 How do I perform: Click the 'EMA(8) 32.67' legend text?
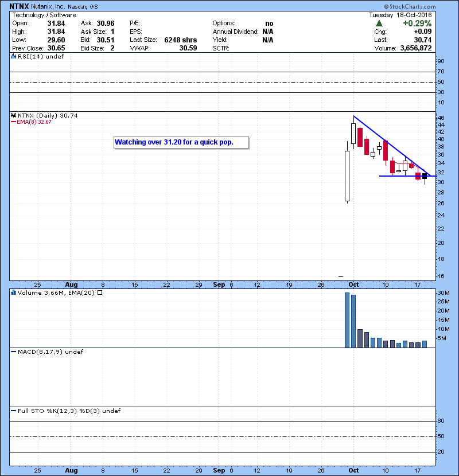(34, 122)
